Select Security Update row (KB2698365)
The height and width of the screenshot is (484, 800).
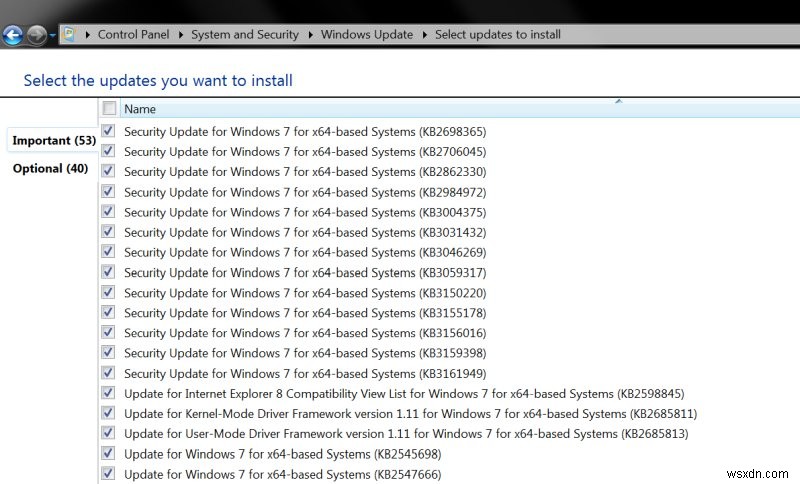(305, 132)
